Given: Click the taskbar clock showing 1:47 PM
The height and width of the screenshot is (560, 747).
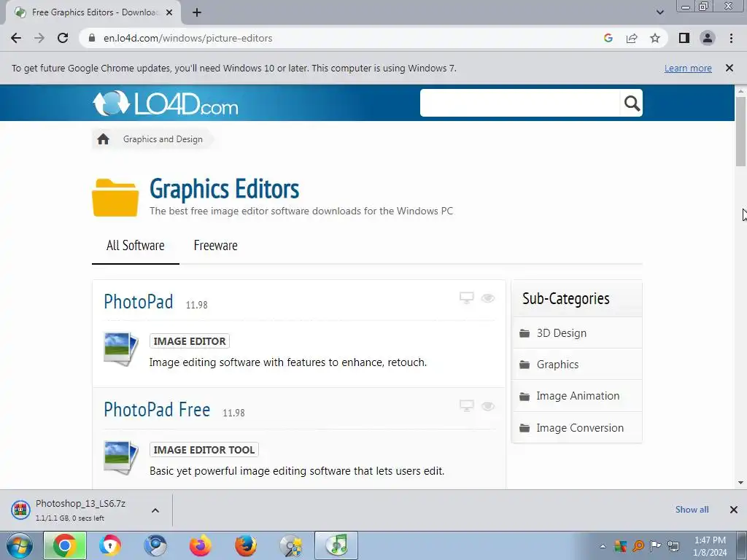Looking at the screenshot, I should click(x=710, y=546).
